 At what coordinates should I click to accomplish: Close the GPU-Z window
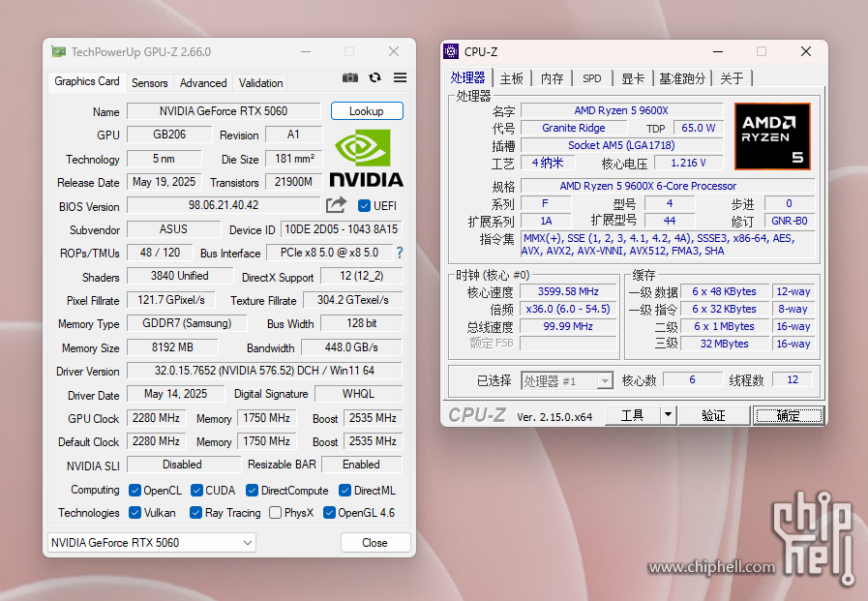point(394,51)
